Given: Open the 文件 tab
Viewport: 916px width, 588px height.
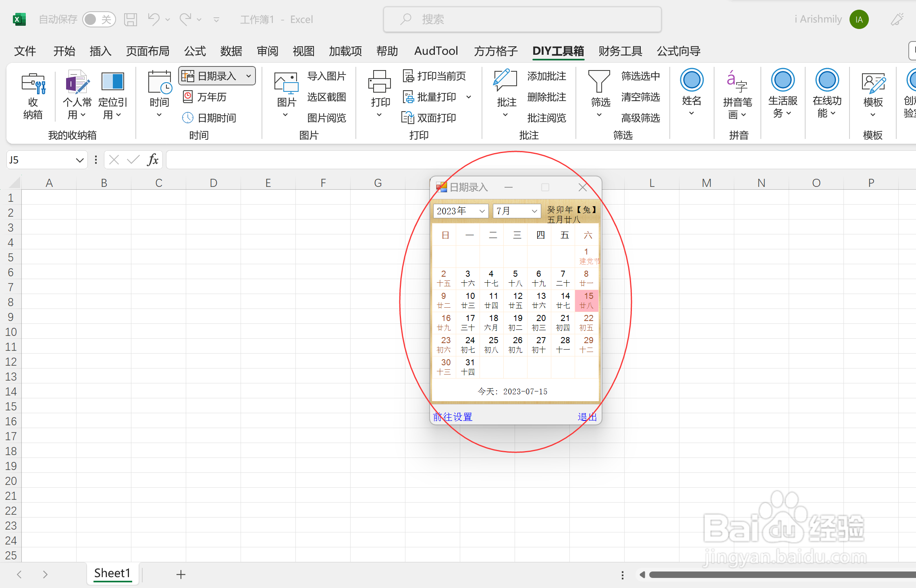Looking at the screenshot, I should [25, 51].
